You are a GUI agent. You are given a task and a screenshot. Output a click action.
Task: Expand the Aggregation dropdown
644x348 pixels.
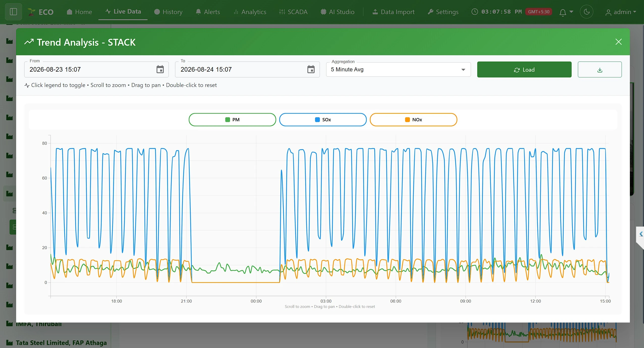point(398,69)
